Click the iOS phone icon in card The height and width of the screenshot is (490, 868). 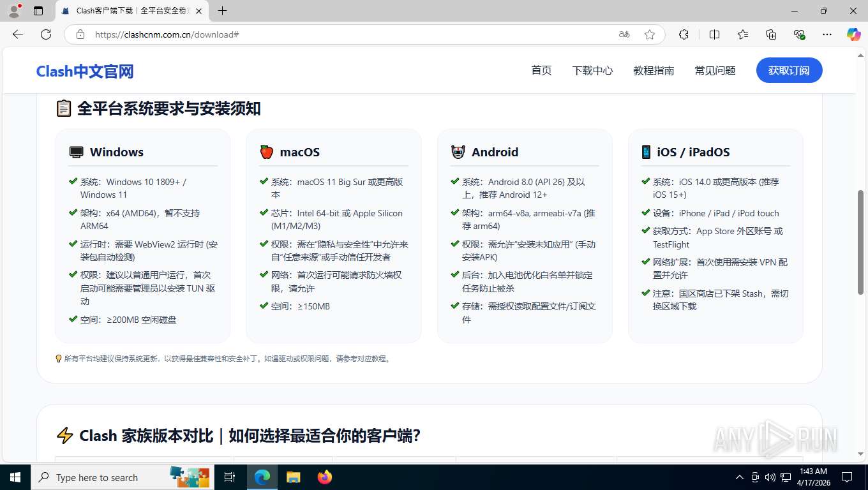point(646,152)
